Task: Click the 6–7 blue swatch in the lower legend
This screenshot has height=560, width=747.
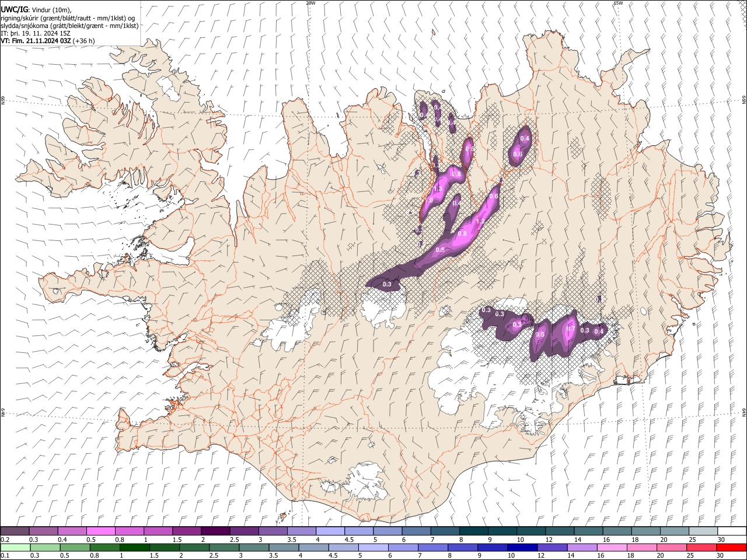Action: pos(403,547)
